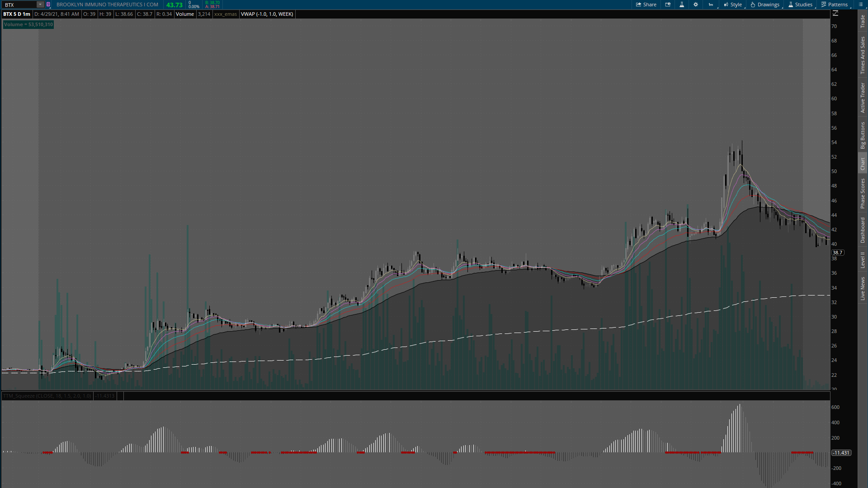Toggle the purple symbol link badge next to BTX
This screenshot has height=488, width=868.
(48, 5)
